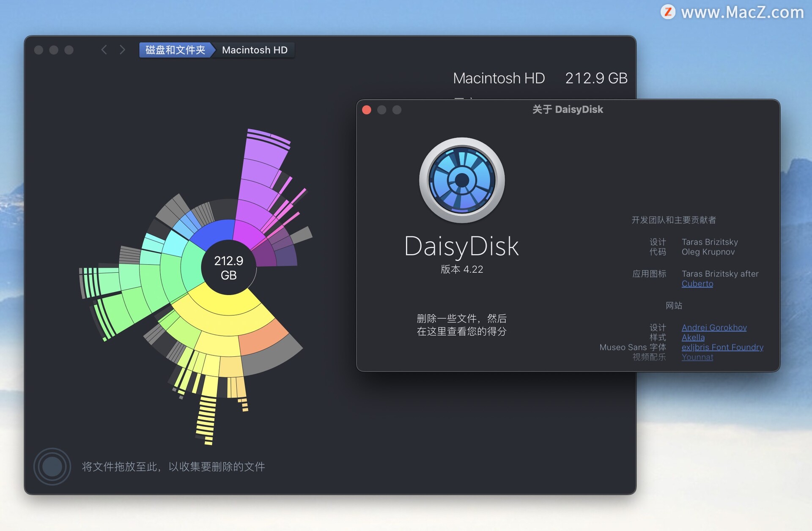Click the 关于 DaisyDisk window title
The image size is (812, 531).
(x=568, y=109)
